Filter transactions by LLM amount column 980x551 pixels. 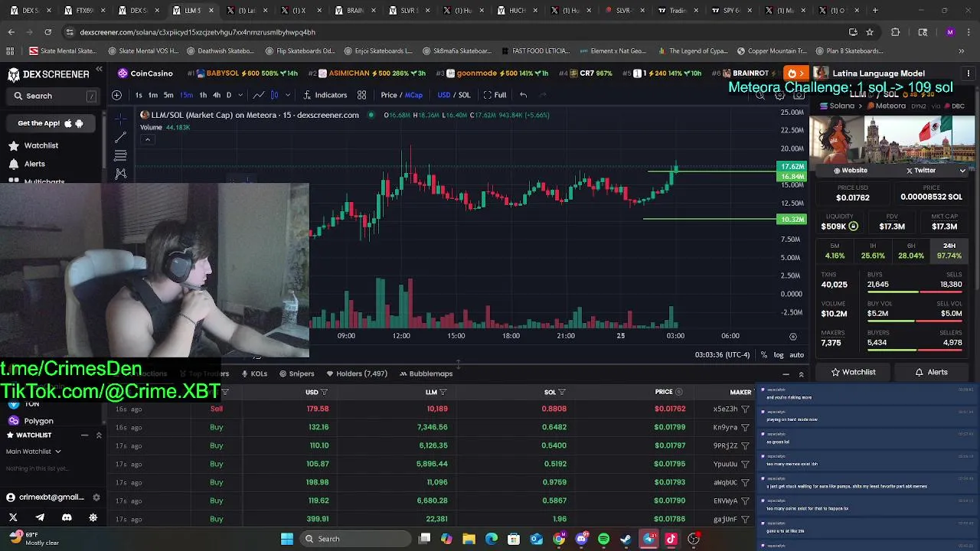coord(443,392)
